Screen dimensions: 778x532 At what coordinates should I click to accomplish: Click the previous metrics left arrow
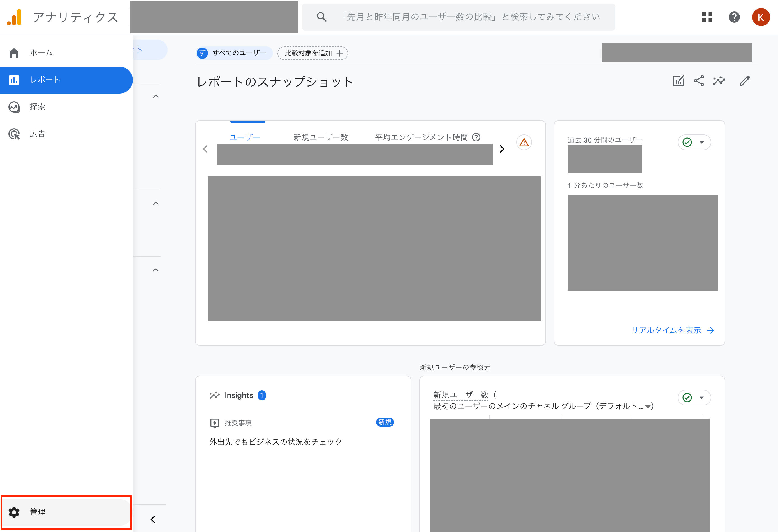pos(205,149)
